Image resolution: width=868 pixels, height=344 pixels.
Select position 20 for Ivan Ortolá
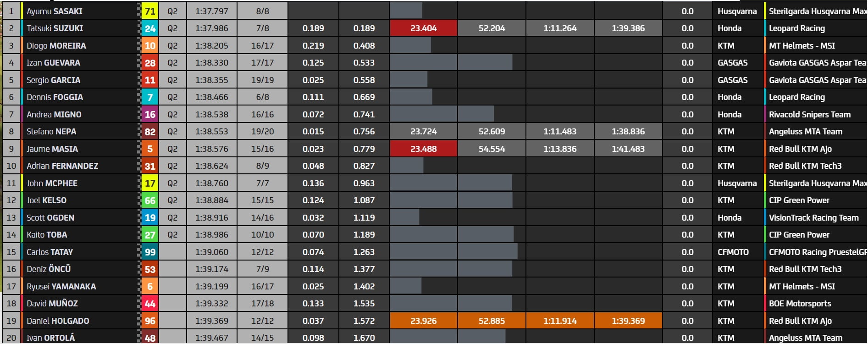[x=11, y=338]
